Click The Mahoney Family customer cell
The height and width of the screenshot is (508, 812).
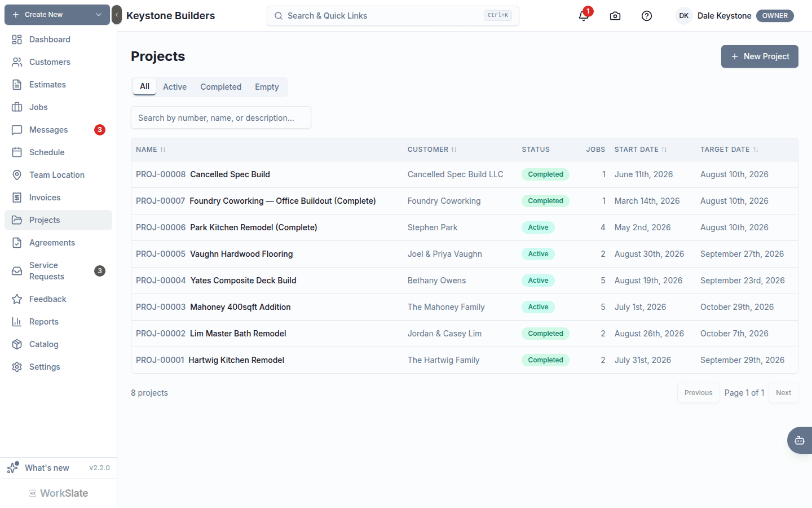[446, 307]
